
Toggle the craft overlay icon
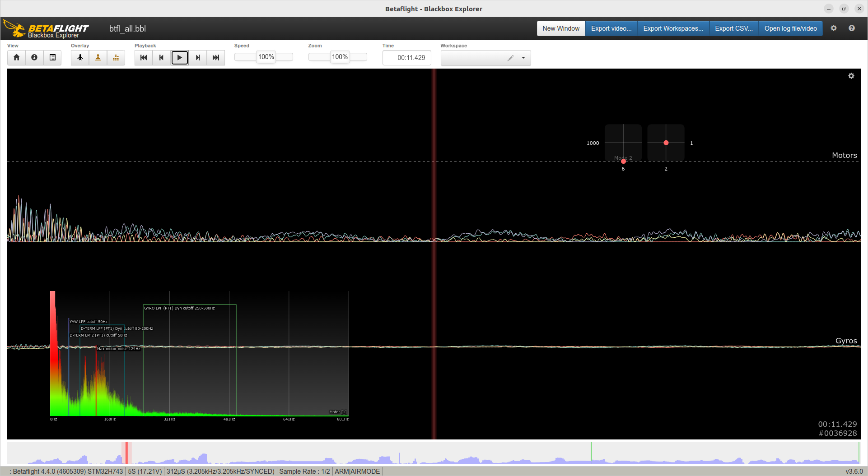click(80, 57)
